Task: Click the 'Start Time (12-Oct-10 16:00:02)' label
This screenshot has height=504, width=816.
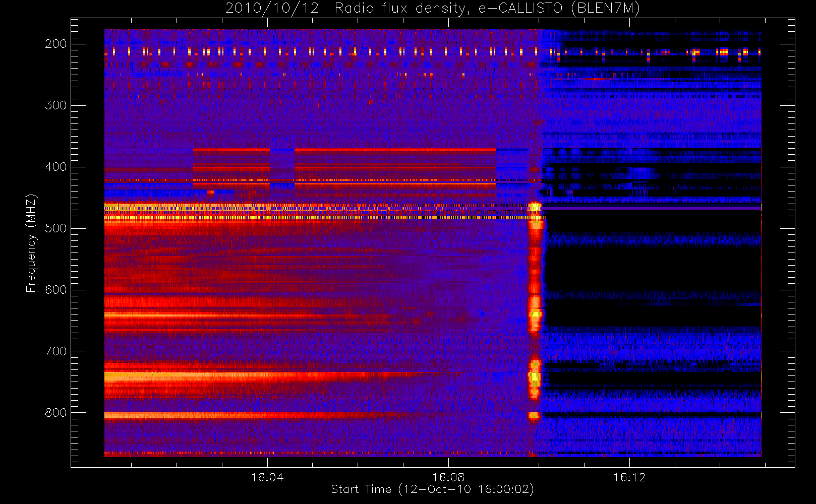Action: [432, 489]
